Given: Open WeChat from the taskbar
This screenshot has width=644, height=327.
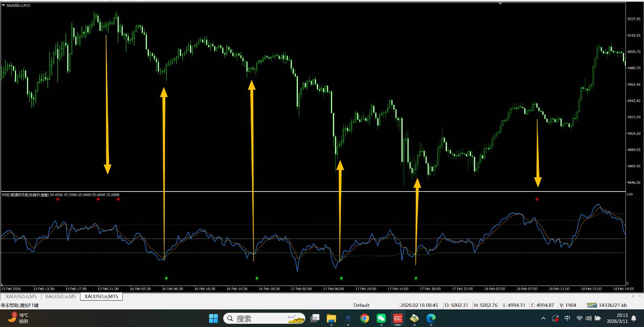Looking at the screenshot, I should (381, 319).
